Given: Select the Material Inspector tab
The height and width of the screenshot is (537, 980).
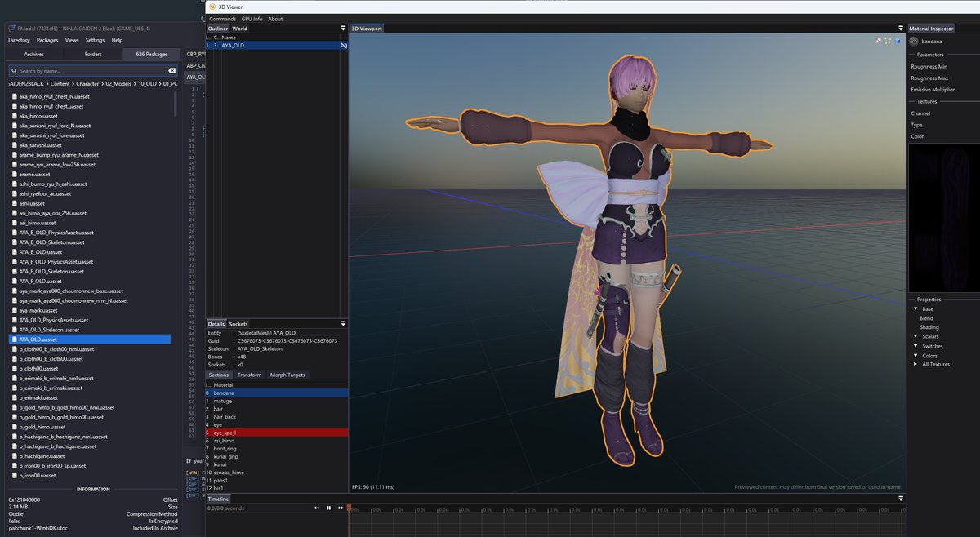Looking at the screenshot, I should click(x=932, y=29).
